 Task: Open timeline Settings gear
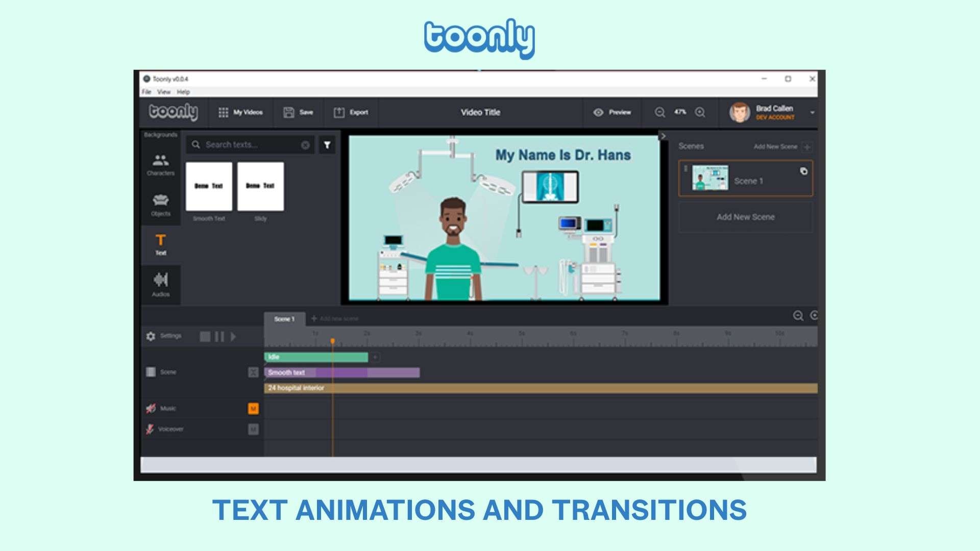tap(151, 336)
